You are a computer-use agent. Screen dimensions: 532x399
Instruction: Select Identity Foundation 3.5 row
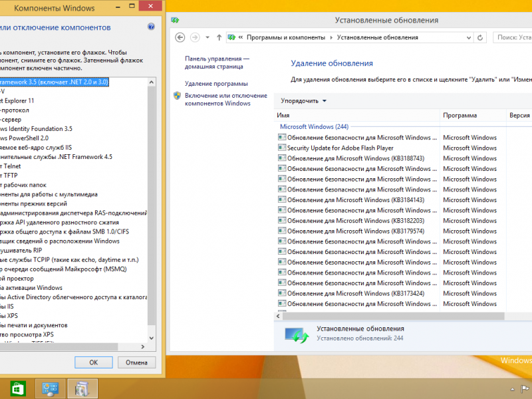[36, 128]
